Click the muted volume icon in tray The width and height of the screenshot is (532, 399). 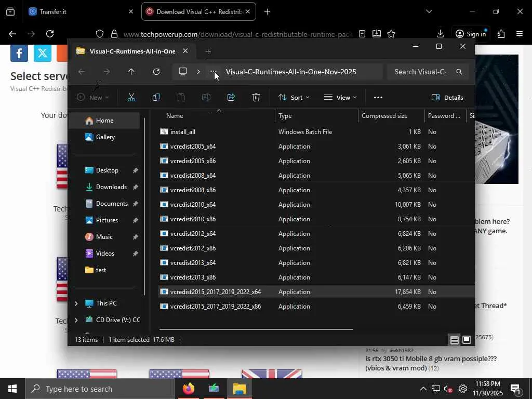(x=448, y=389)
